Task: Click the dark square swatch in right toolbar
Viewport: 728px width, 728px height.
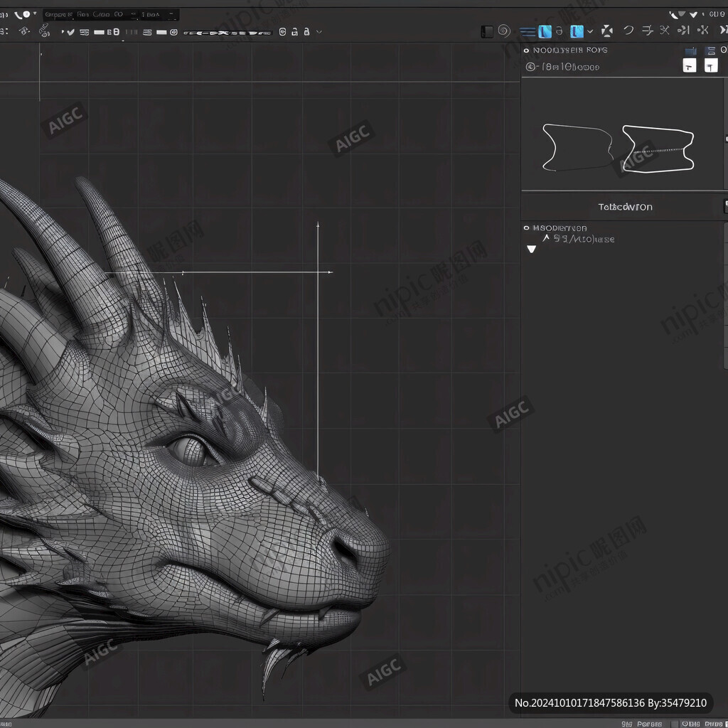Action: coord(486,31)
